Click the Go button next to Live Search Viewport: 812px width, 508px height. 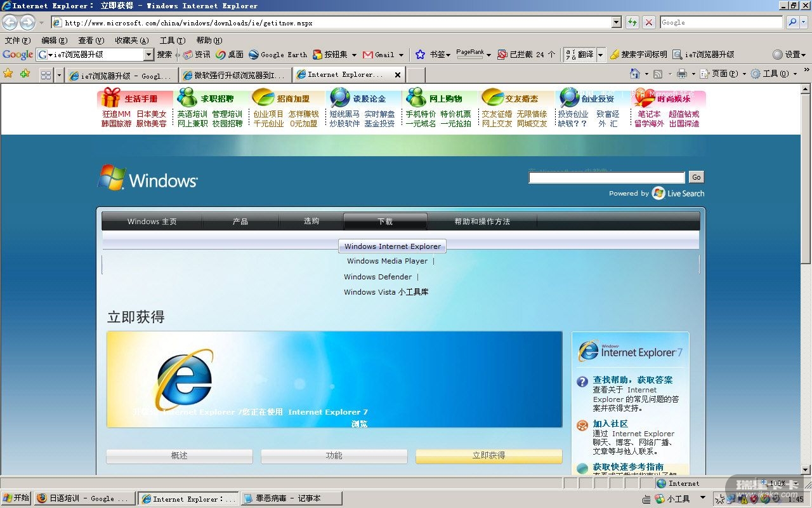pos(696,177)
